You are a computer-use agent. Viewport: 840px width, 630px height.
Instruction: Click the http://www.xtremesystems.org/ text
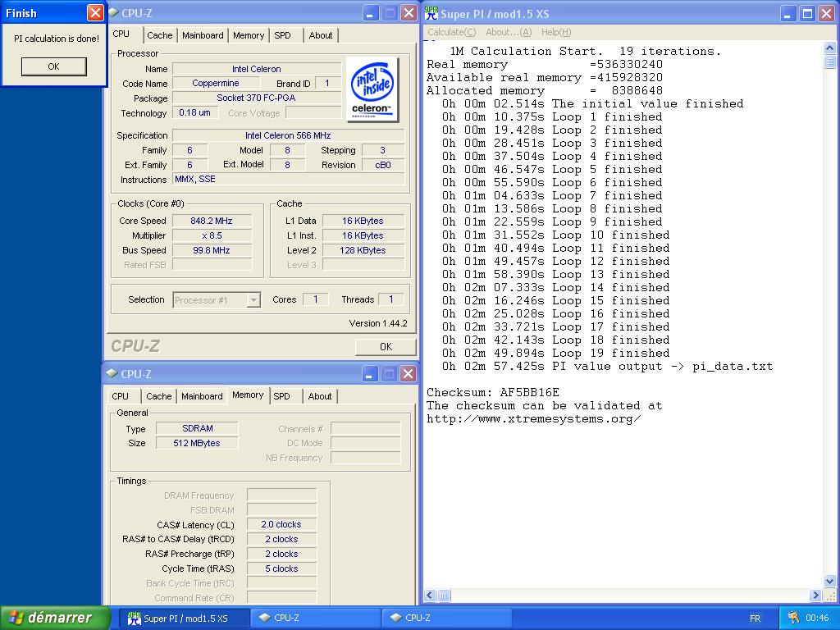[x=533, y=419]
